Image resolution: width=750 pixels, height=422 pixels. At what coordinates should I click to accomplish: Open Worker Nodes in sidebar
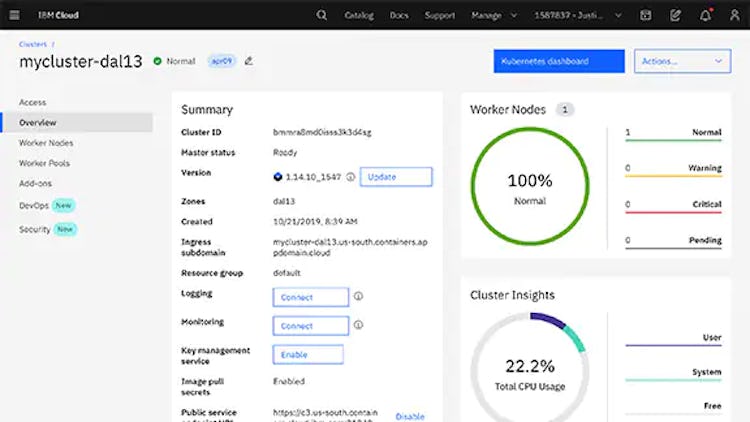[x=46, y=143]
